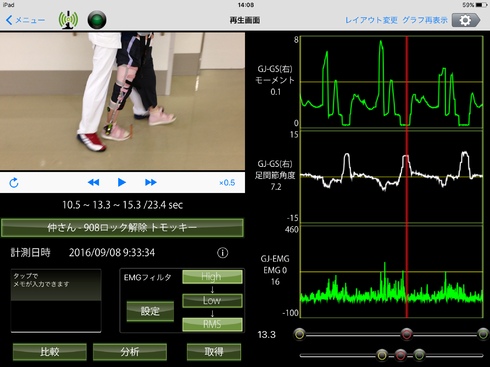Tap the round green status lamp icon
The width and height of the screenshot is (490, 367).
tap(97, 20)
